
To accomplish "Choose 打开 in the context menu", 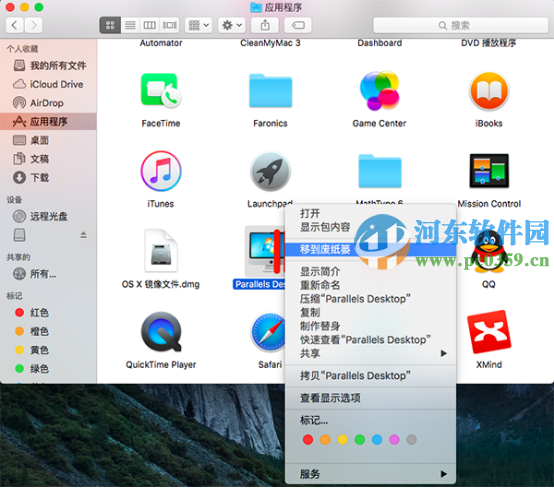I will 370,213.
